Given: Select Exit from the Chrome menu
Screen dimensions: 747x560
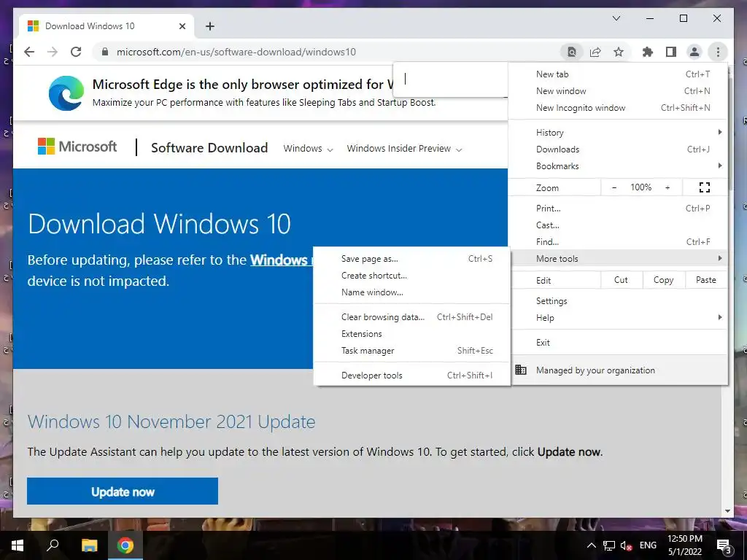Looking at the screenshot, I should [618, 343].
